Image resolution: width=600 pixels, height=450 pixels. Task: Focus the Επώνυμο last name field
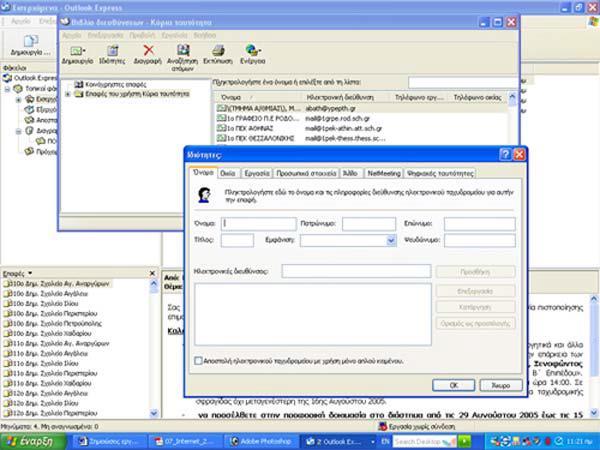(480, 224)
